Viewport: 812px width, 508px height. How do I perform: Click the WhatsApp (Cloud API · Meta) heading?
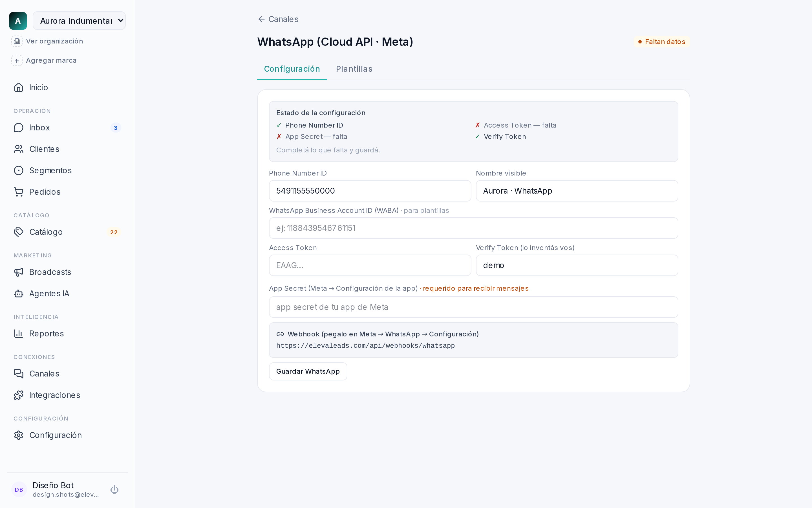pos(335,42)
